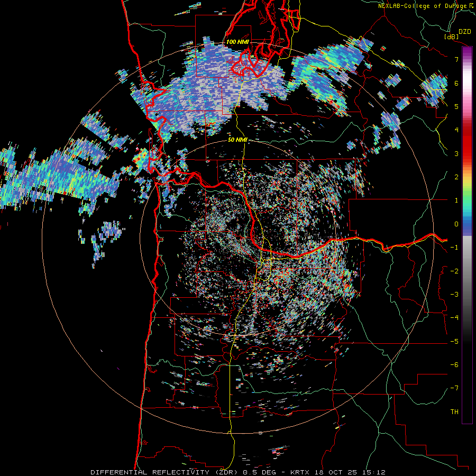The image size is (476, 476).
Task: Select the -1 dB scale value
Action: (454, 247)
